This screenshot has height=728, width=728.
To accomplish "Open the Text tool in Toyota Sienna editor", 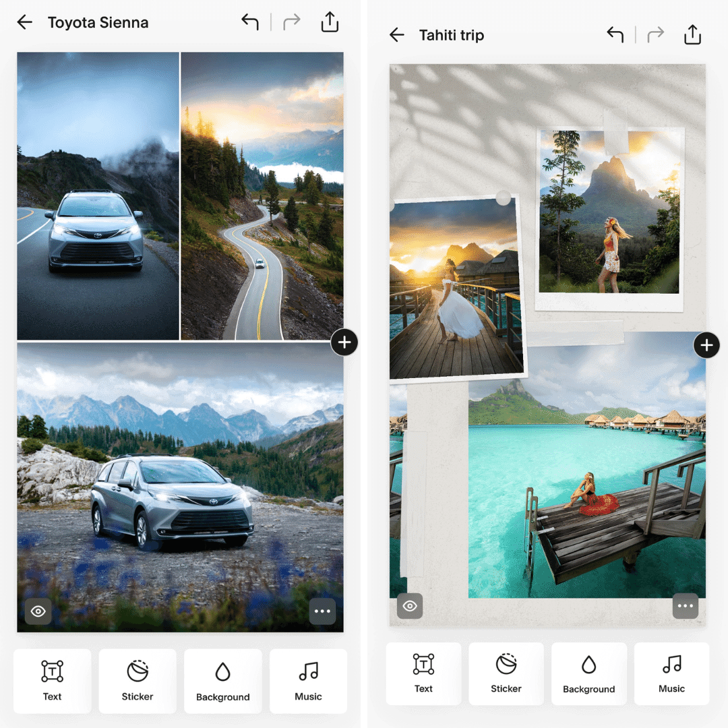I will tap(52, 681).
